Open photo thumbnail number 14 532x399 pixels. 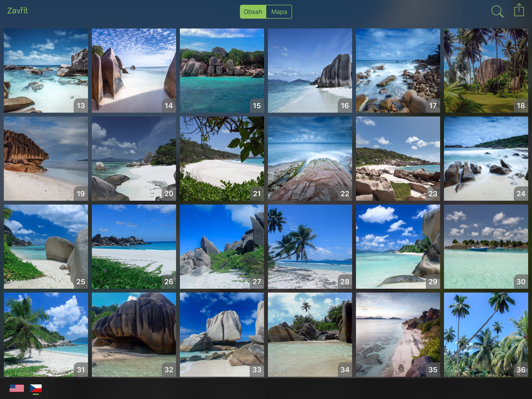coord(134,71)
